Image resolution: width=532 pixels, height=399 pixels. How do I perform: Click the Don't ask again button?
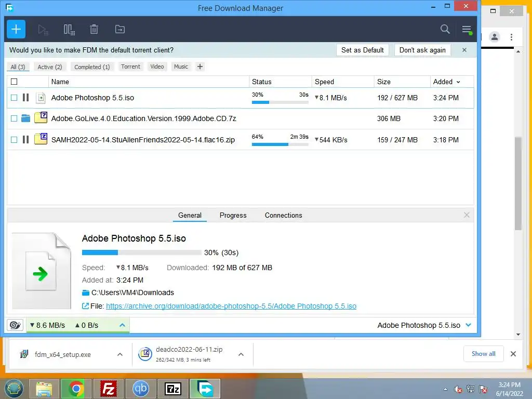click(422, 50)
